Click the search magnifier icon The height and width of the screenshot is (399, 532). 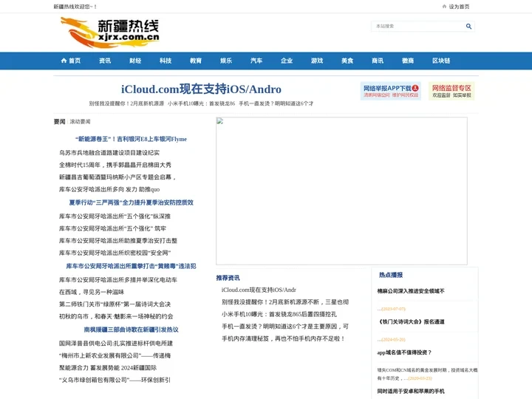[468, 26]
